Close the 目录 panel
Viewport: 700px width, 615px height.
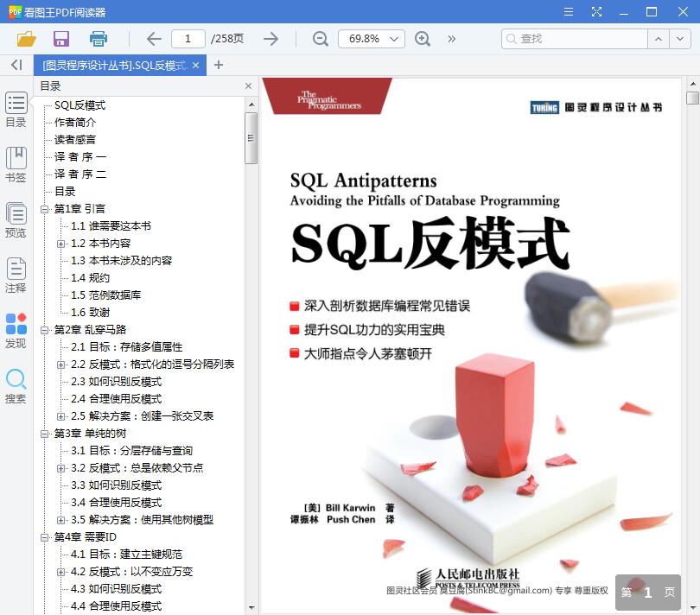point(249,86)
